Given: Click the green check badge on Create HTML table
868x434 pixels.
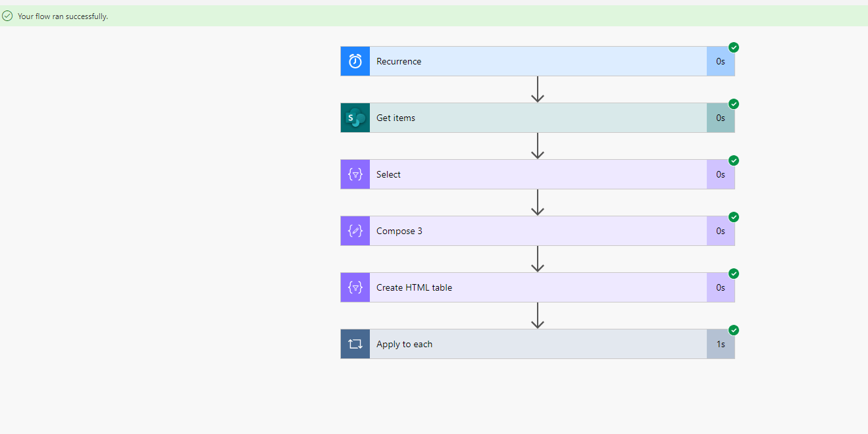Looking at the screenshot, I should [x=734, y=274].
